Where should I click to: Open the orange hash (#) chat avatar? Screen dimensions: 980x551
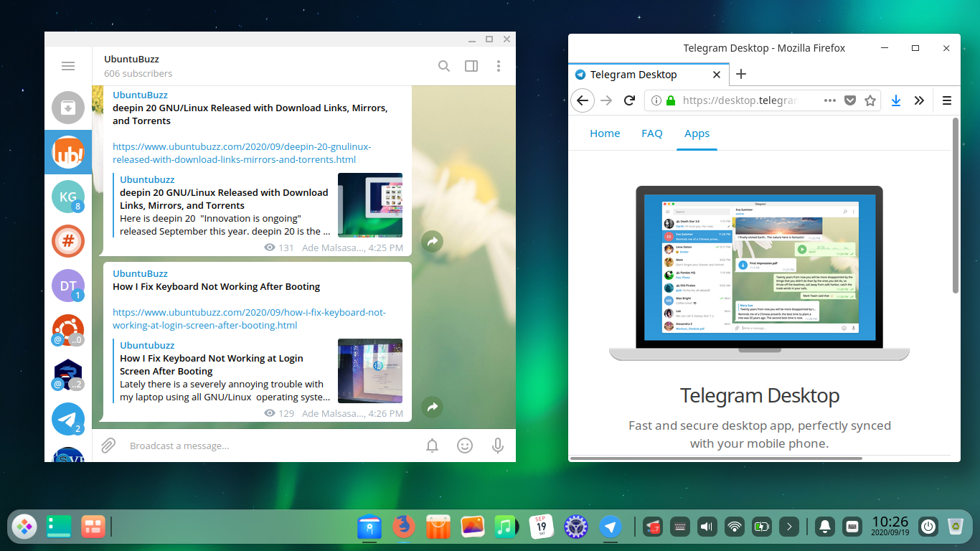(68, 241)
